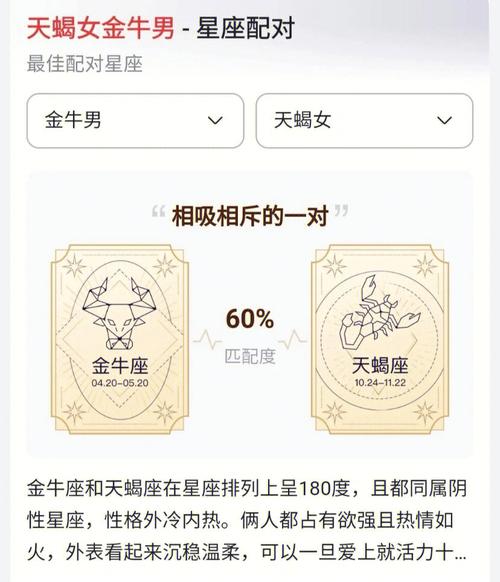500x582 pixels.
Task: Click the heartbeat line right of 匹配度
Action: click(x=293, y=340)
